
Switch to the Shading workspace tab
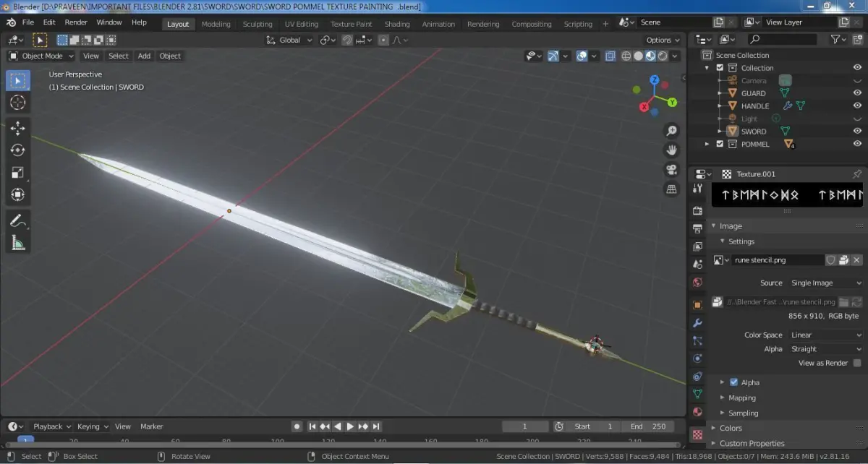(x=397, y=24)
